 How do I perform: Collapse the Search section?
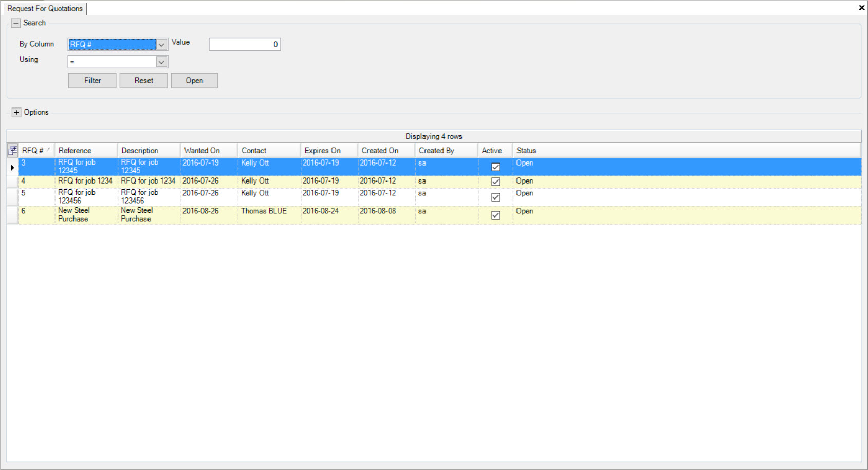pyautogui.click(x=16, y=23)
